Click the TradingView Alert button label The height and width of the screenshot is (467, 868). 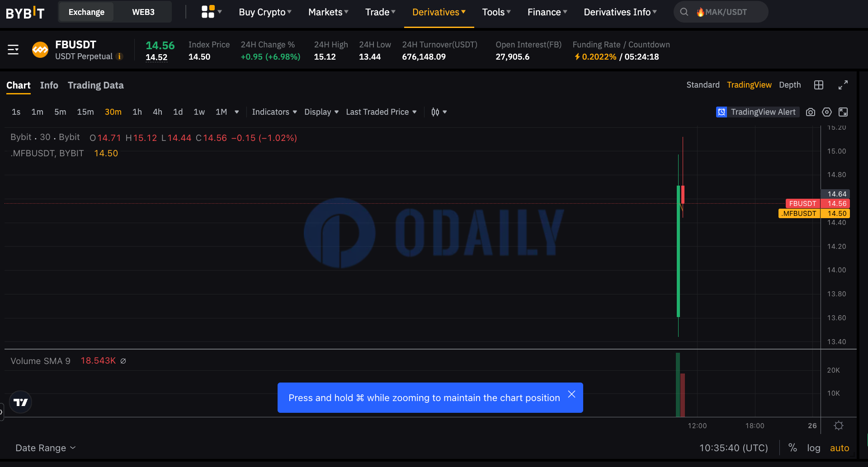click(763, 112)
